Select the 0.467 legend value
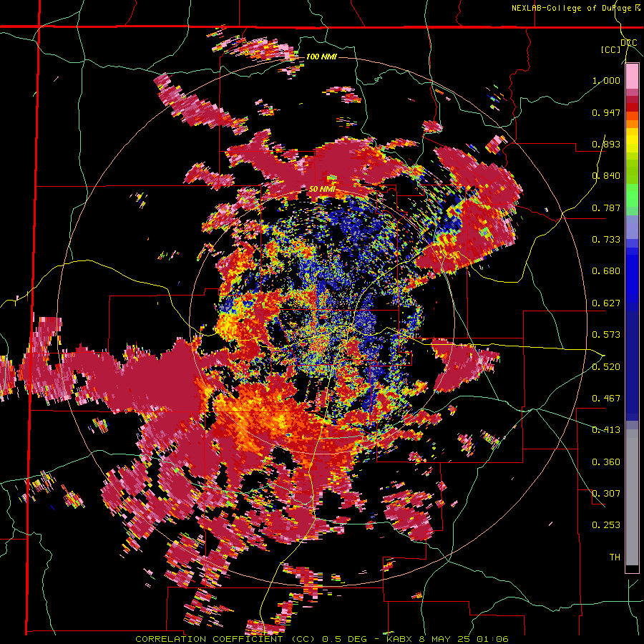Image resolution: width=644 pixels, height=644 pixels. pos(606,399)
